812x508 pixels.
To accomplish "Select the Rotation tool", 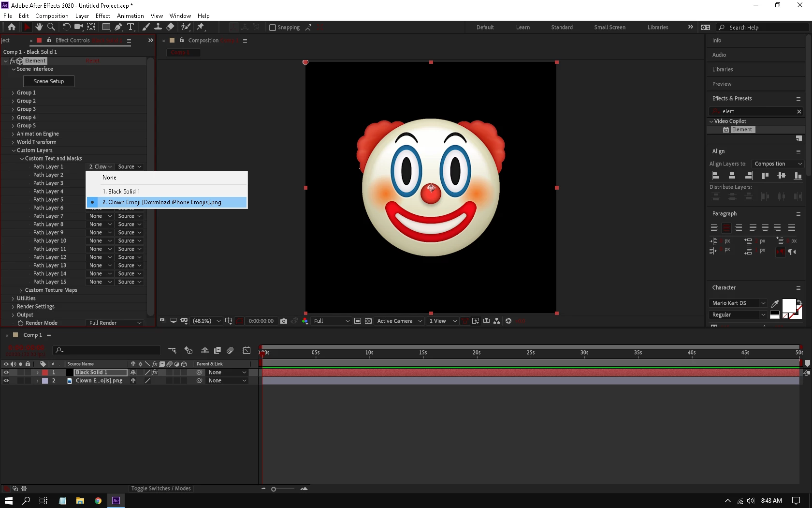I will tap(66, 27).
